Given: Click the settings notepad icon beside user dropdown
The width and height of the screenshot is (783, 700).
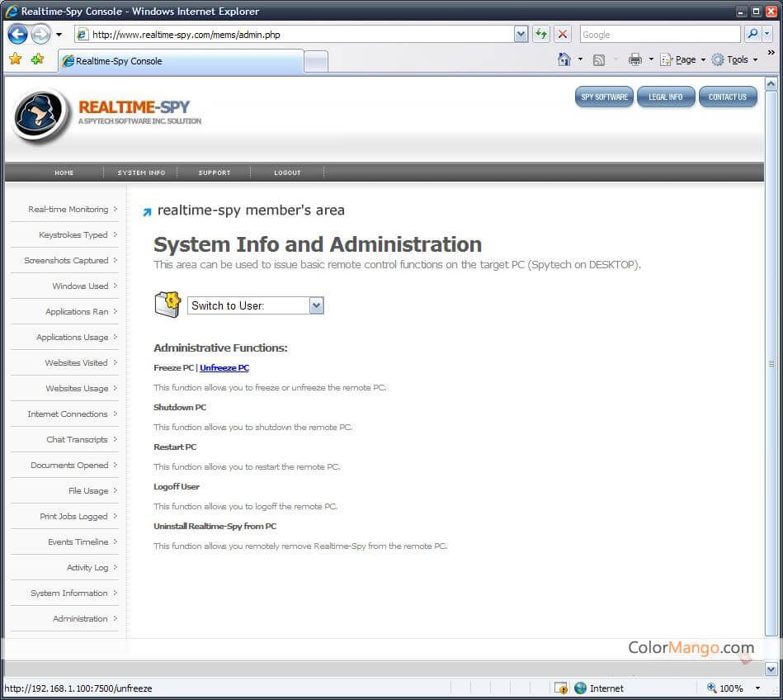Looking at the screenshot, I should tap(167, 305).
